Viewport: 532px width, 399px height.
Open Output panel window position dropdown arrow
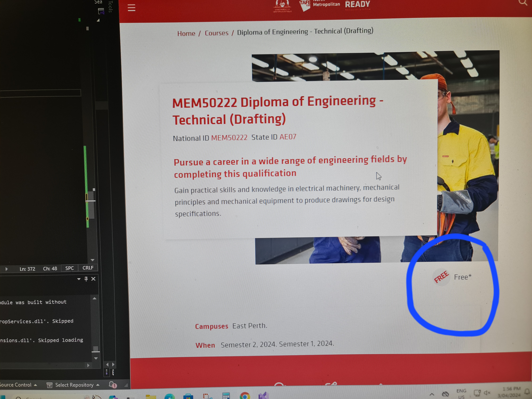pyautogui.click(x=79, y=279)
